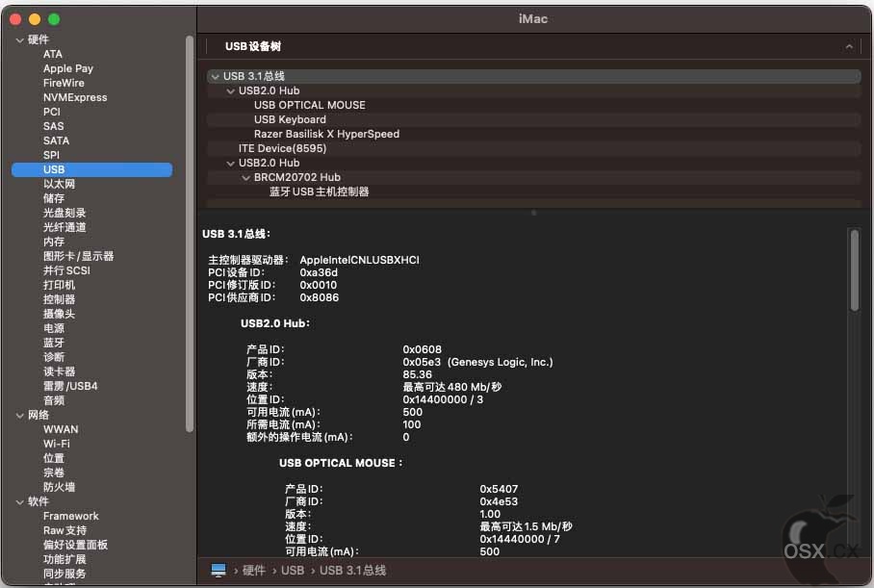Image resolution: width=874 pixels, height=588 pixels.
Task: Open 蓝牙 in the sidebar
Action: pos(54,344)
